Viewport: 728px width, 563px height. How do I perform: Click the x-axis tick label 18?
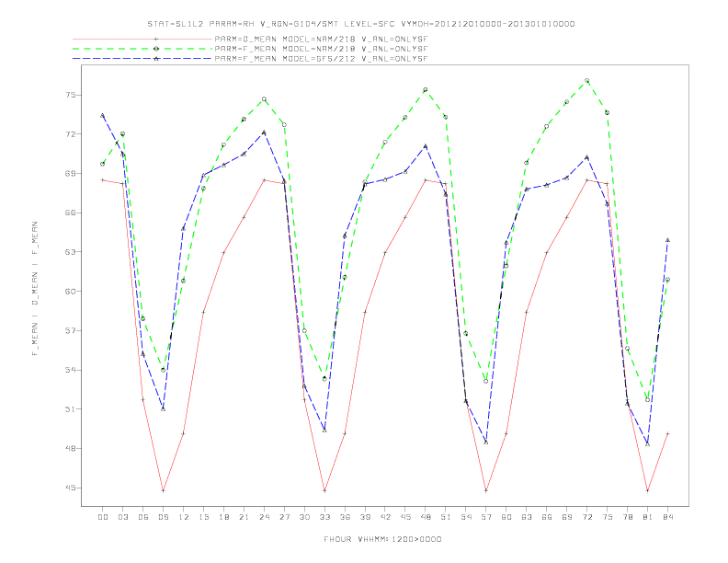click(x=223, y=517)
